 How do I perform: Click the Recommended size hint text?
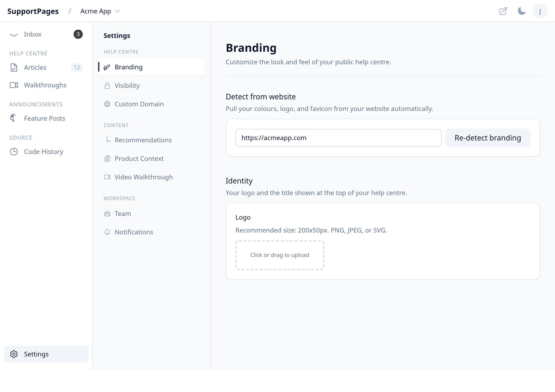coord(311,230)
